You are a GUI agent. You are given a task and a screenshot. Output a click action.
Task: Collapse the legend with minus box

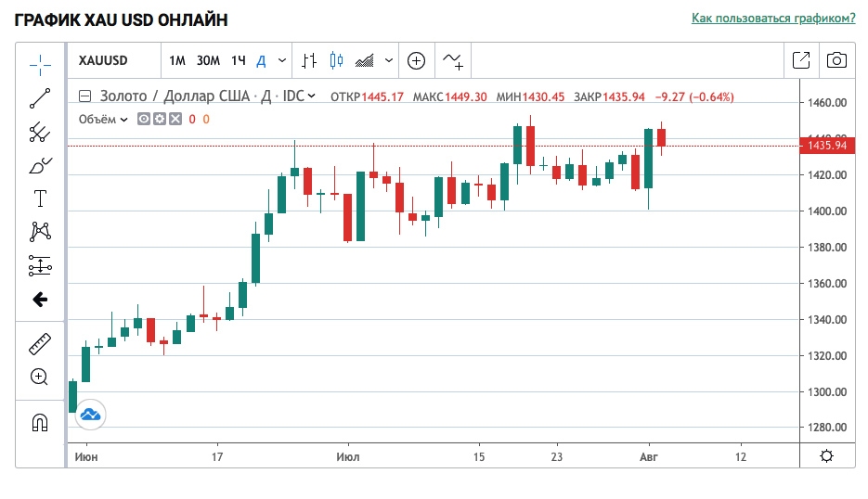click(x=85, y=96)
